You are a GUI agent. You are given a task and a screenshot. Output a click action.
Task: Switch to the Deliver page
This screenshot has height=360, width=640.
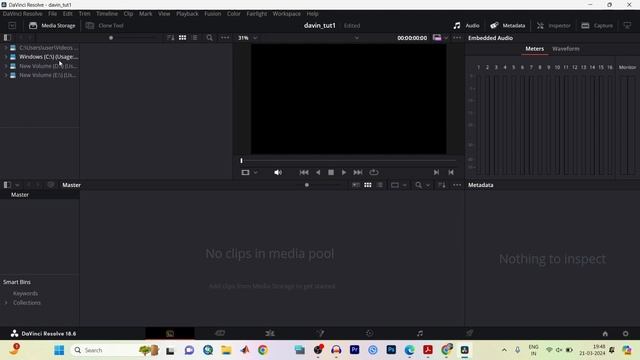470,333
